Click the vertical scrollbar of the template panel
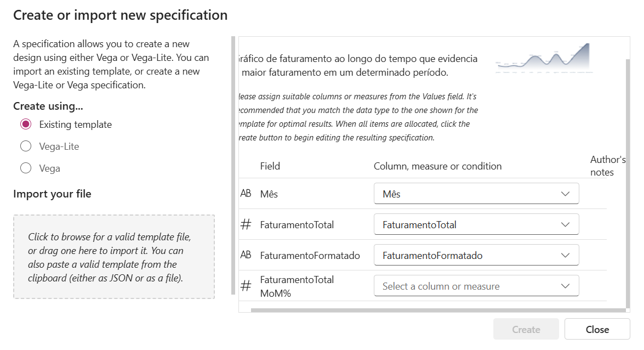The image size is (644, 350). [628, 183]
